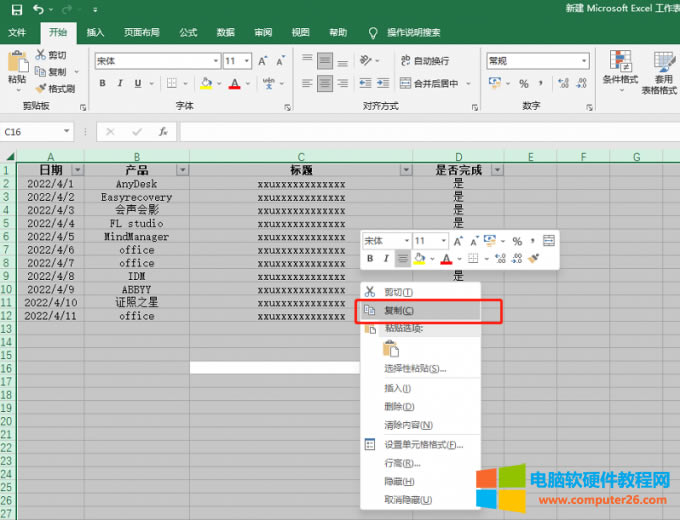Choose 选择性粘贴(S)... in context menu
Image resolution: width=680 pixels, height=520 pixels.
[x=415, y=368]
